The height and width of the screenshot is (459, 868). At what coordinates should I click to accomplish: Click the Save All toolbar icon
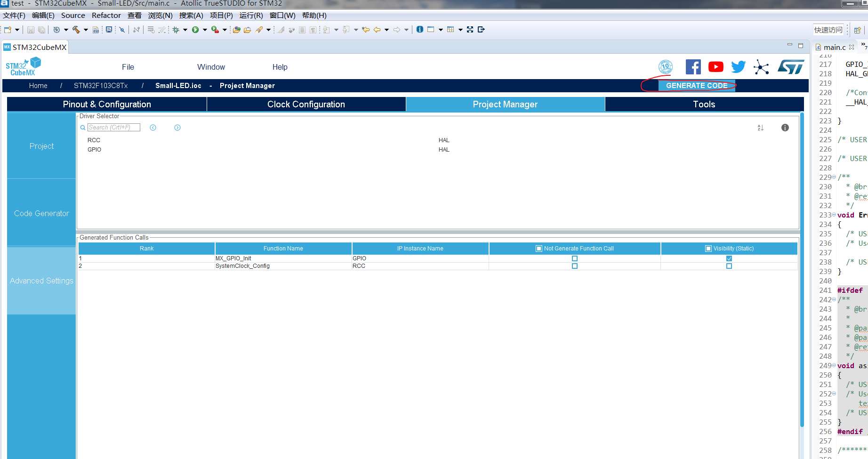[x=41, y=30]
